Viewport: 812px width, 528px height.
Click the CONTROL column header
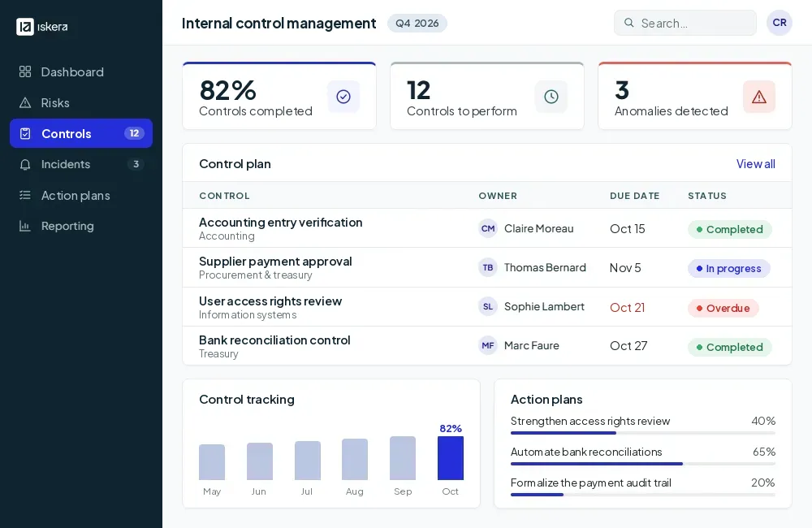[x=224, y=196]
